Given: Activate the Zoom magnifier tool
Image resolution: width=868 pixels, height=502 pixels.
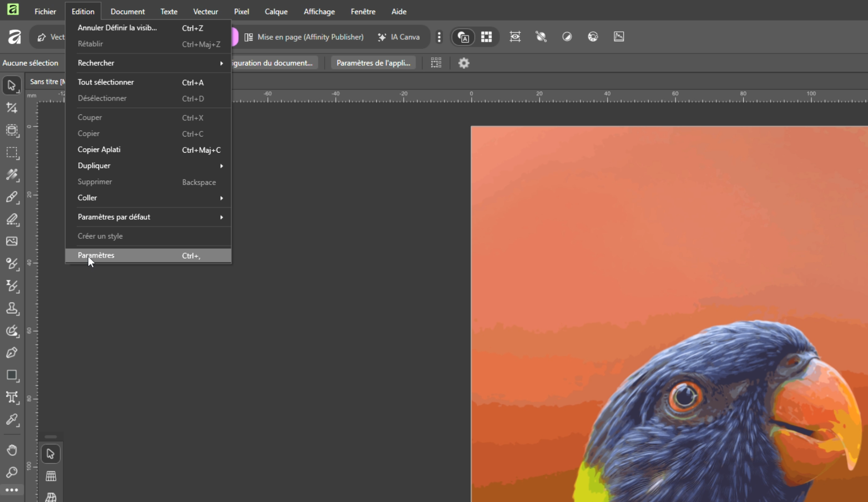Looking at the screenshot, I should pyautogui.click(x=12, y=473).
